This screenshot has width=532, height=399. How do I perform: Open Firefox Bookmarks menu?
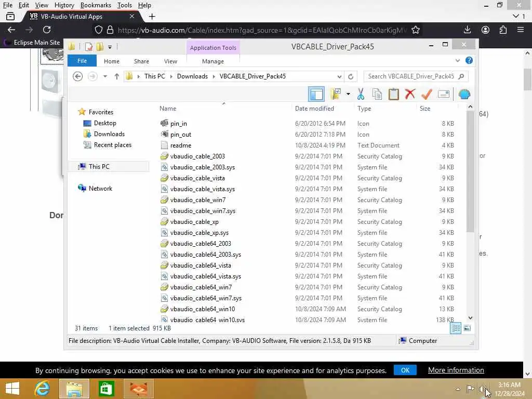click(x=96, y=5)
